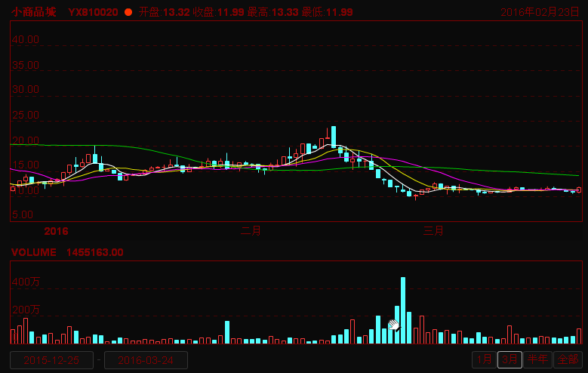Click the highest cyan candlestick at the peak
The image size is (588, 373).
(333, 137)
